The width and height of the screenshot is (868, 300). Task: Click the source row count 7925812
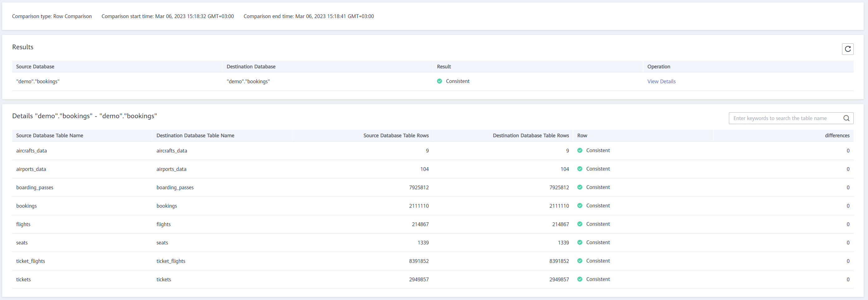tap(419, 187)
